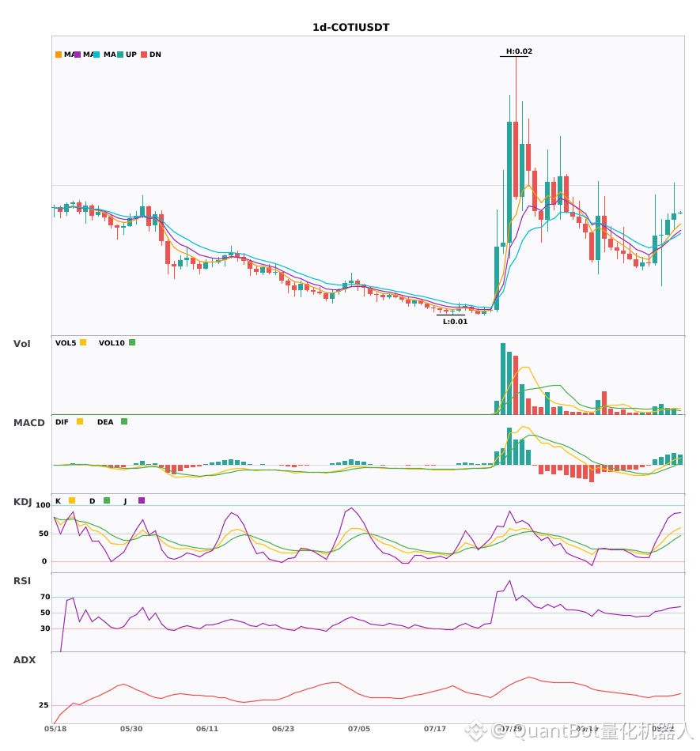
Task: Click the 06/11 date axis label
Action: pos(207,729)
